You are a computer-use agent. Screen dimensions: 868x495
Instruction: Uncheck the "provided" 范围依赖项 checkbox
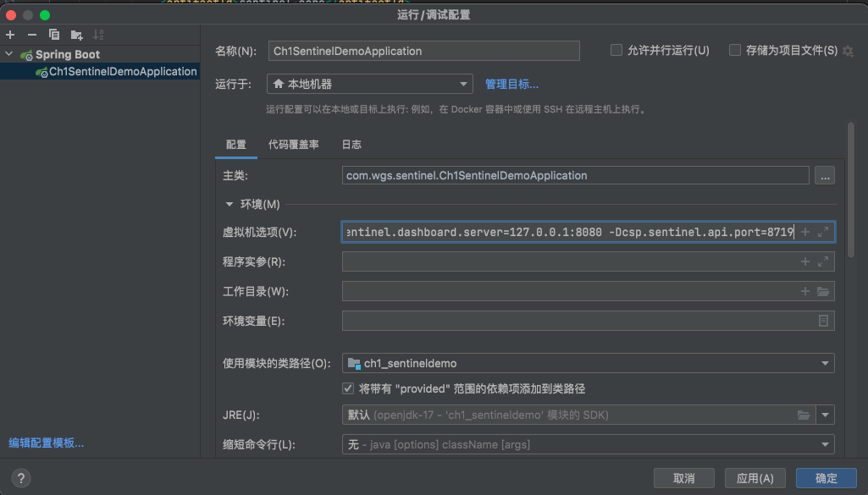[x=348, y=388]
